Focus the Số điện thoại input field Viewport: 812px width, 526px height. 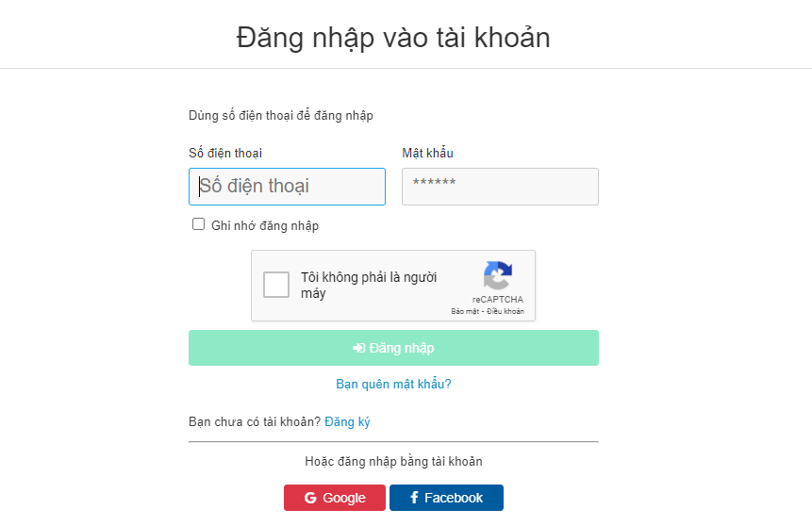287,187
